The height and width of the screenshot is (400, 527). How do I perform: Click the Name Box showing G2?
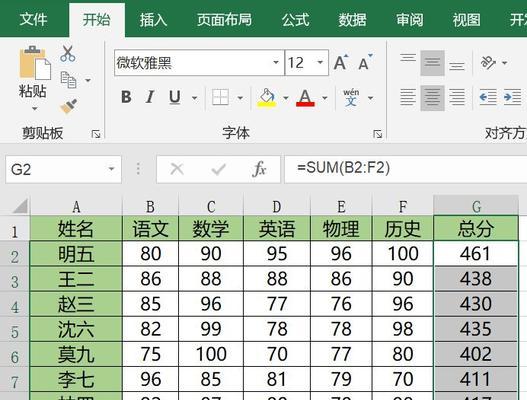(x=63, y=169)
